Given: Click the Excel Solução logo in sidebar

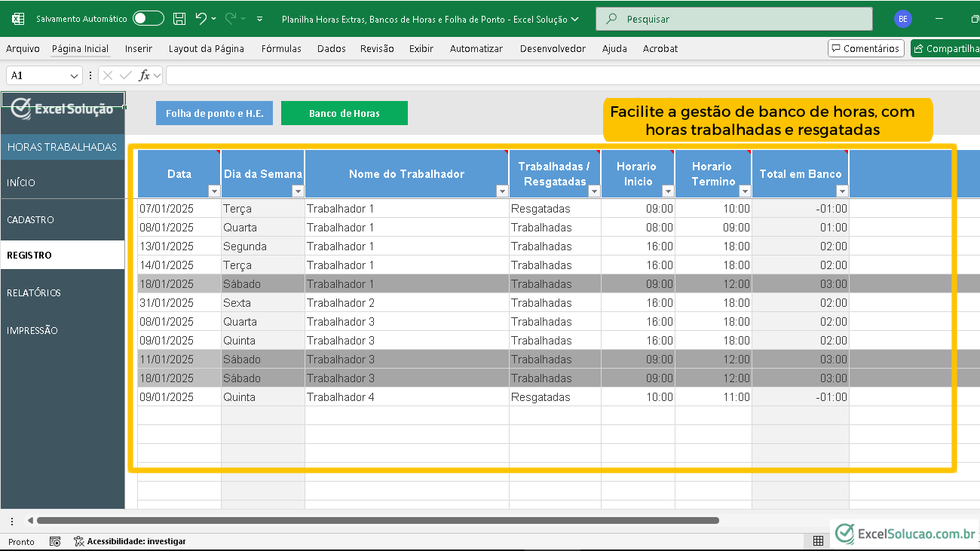Looking at the screenshot, I should click(63, 109).
